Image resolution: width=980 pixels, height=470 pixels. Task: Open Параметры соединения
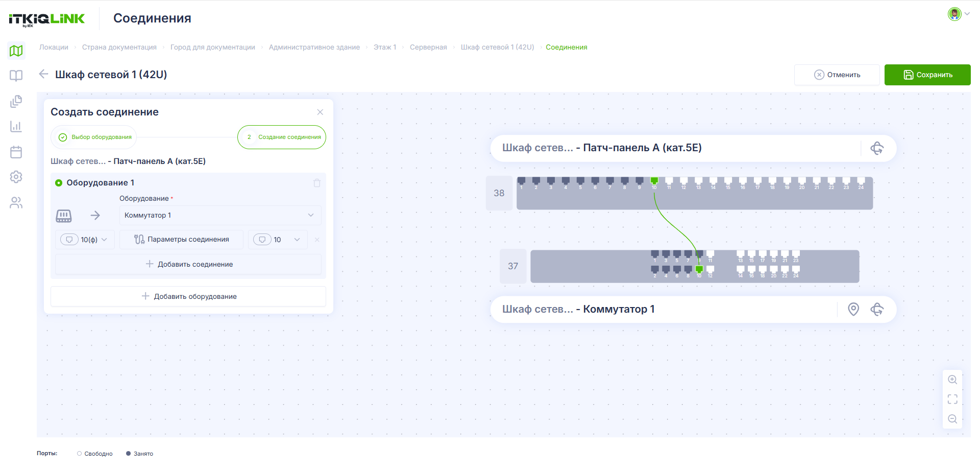[x=181, y=240]
